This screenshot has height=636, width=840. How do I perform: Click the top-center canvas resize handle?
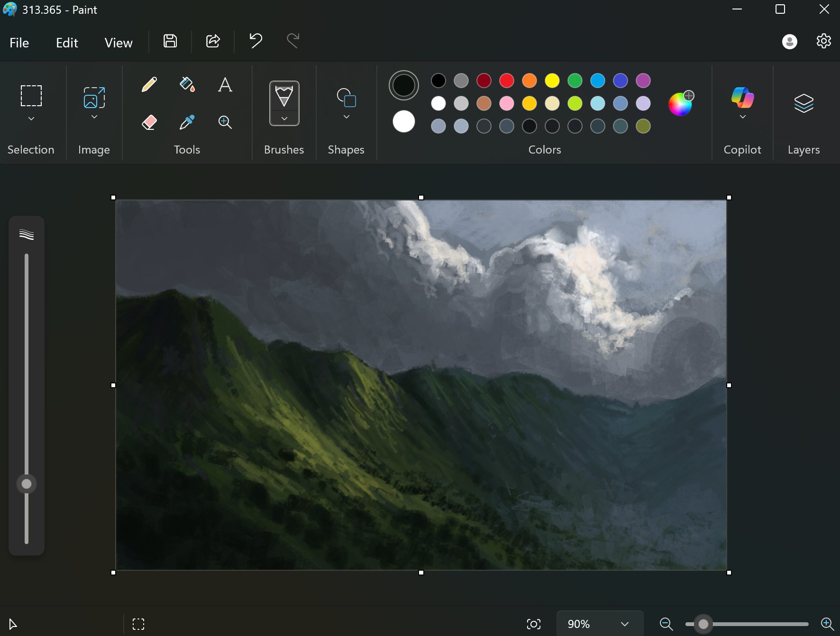421,198
